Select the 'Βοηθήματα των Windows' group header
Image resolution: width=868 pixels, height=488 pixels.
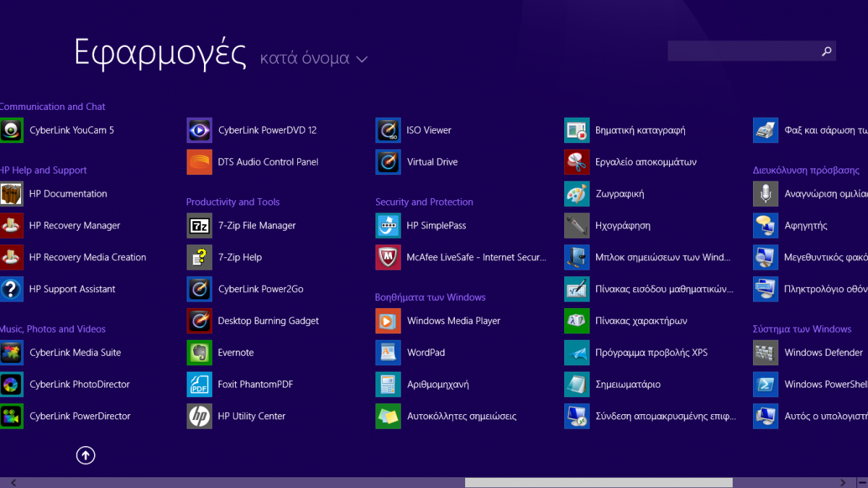[x=430, y=297]
